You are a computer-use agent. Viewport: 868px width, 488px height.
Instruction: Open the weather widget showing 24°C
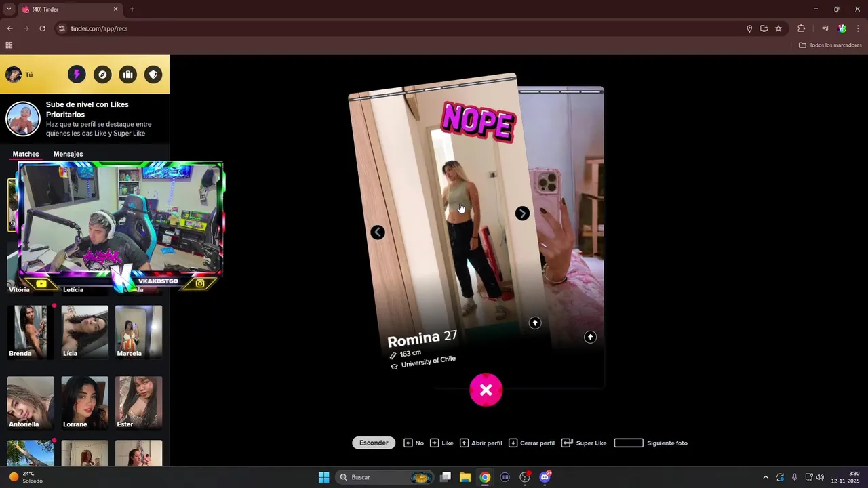[x=26, y=477]
